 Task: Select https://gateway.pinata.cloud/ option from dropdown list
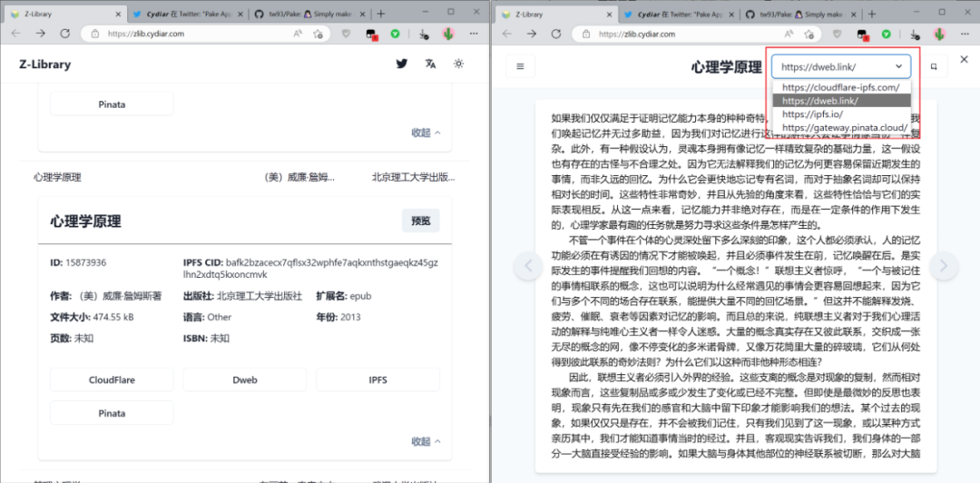click(x=841, y=127)
